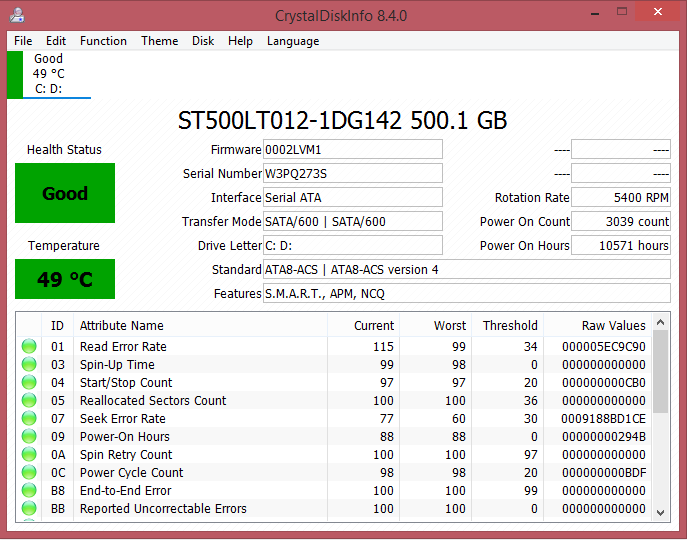687x540 pixels.
Task: Select the Power-On Hours attribute name
Action: click(124, 436)
